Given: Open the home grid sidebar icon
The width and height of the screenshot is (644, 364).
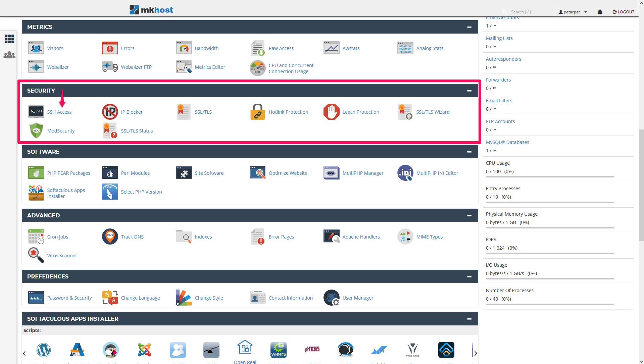Looking at the screenshot, I should (x=9, y=39).
